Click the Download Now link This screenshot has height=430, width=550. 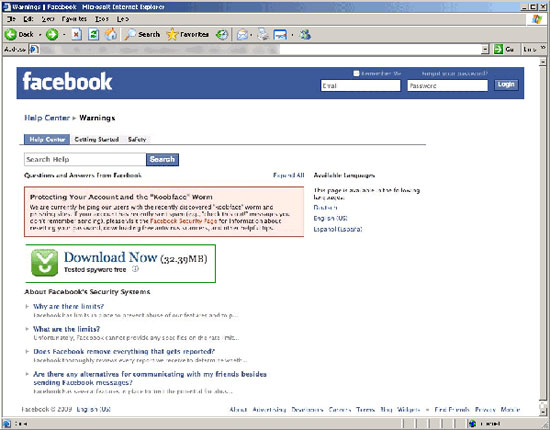(110, 257)
